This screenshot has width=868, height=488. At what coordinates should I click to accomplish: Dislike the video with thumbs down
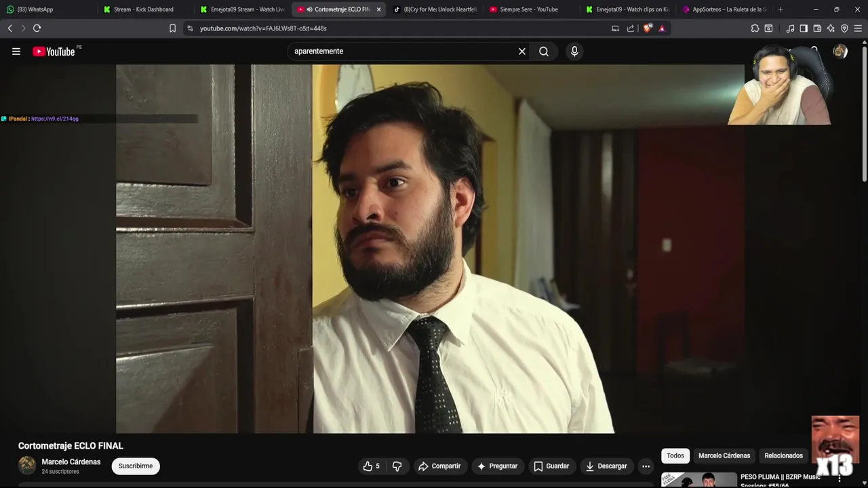click(x=397, y=466)
